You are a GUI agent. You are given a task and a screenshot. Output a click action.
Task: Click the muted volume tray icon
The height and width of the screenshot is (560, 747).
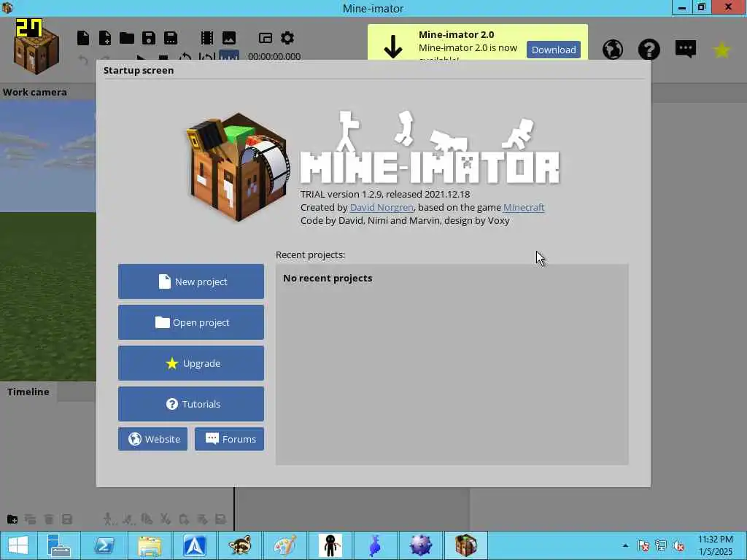pos(679,545)
